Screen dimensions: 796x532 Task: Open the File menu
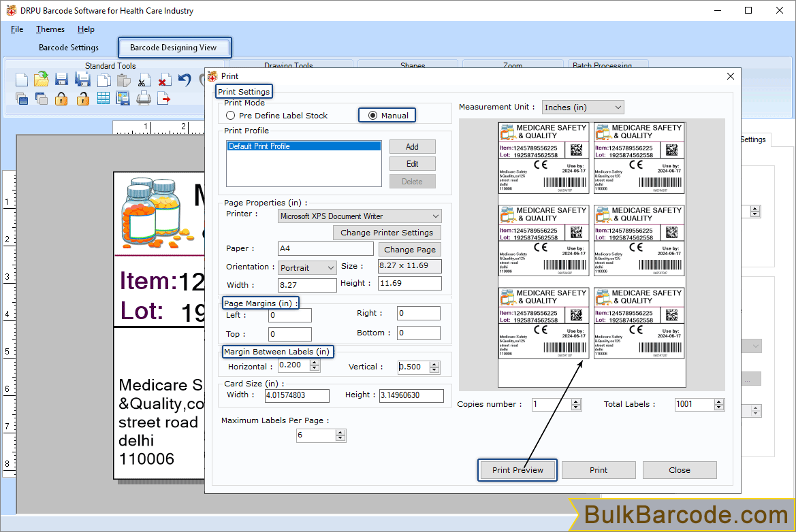click(x=17, y=29)
